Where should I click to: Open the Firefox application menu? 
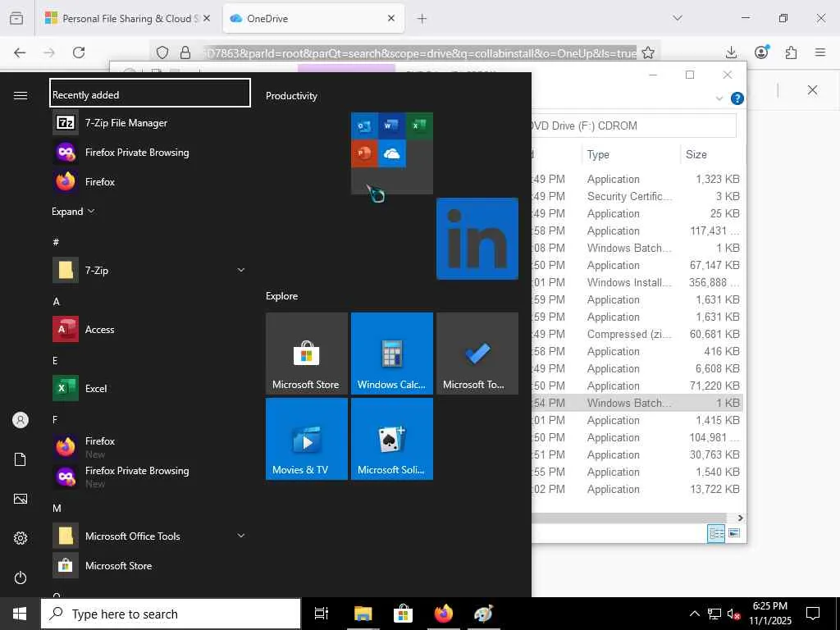click(x=820, y=52)
